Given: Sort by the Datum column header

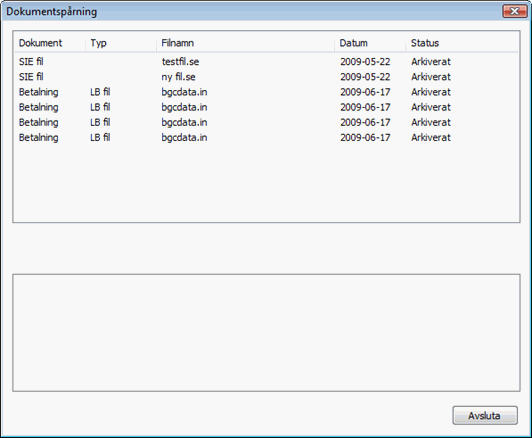Looking at the screenshot, I should (370, 43).
